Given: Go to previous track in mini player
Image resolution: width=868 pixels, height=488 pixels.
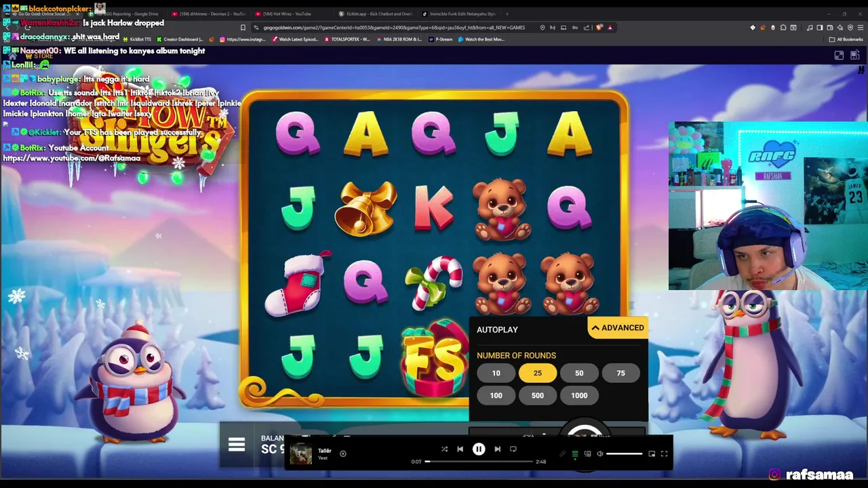Looking at the screenshot, I should tap(460, 449).
